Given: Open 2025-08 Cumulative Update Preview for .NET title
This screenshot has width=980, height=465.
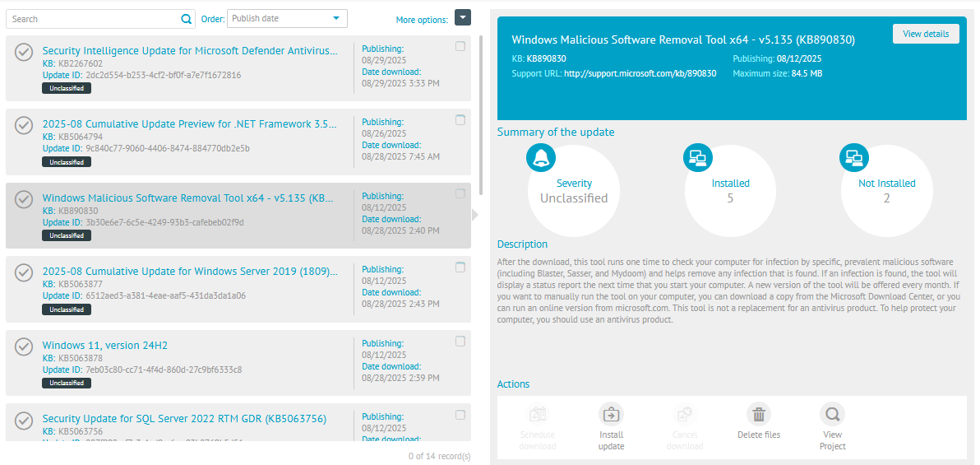Looking at the screenshot, I should 191,124.
